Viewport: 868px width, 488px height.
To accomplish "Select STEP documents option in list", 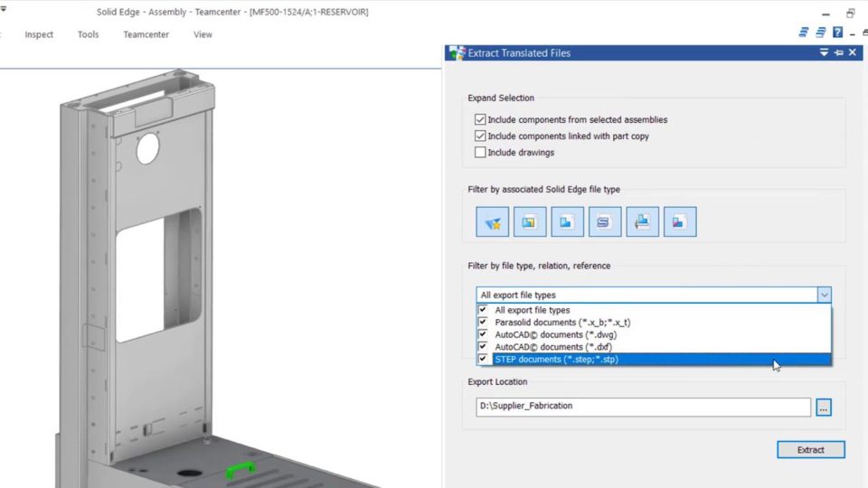I will tap(556, 359).
